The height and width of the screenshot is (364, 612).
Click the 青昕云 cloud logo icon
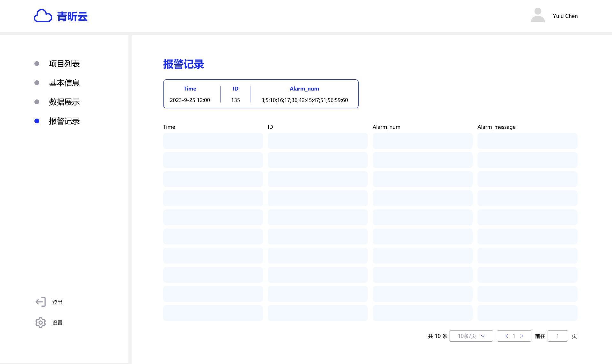coord(43,16)
